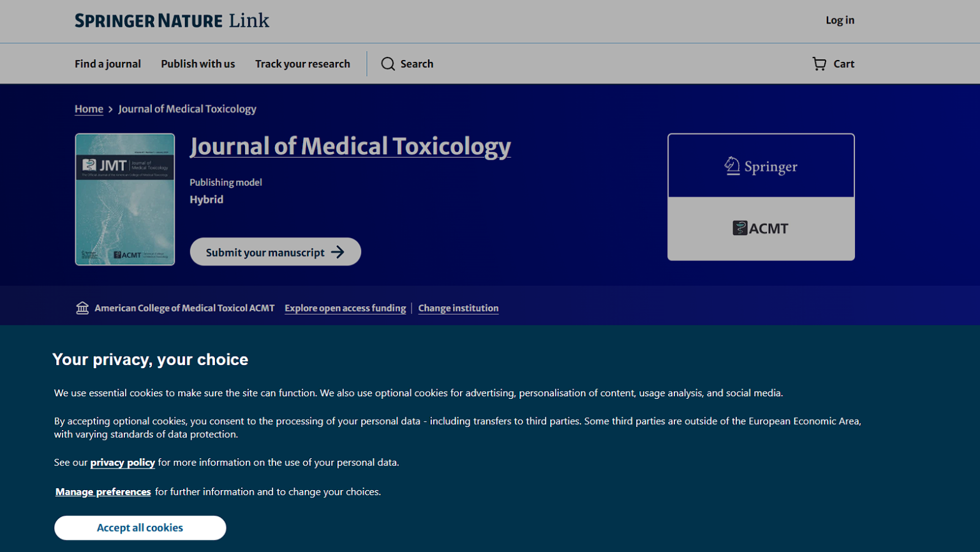Image resolution: width=980 pixels, height=552 pixels.
Task: Click the Log in link
Action: click(x=839, y=20)
